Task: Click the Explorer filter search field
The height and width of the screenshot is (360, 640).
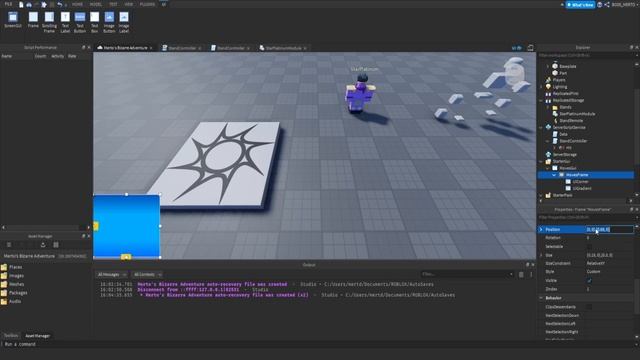Action: (585, 55)
